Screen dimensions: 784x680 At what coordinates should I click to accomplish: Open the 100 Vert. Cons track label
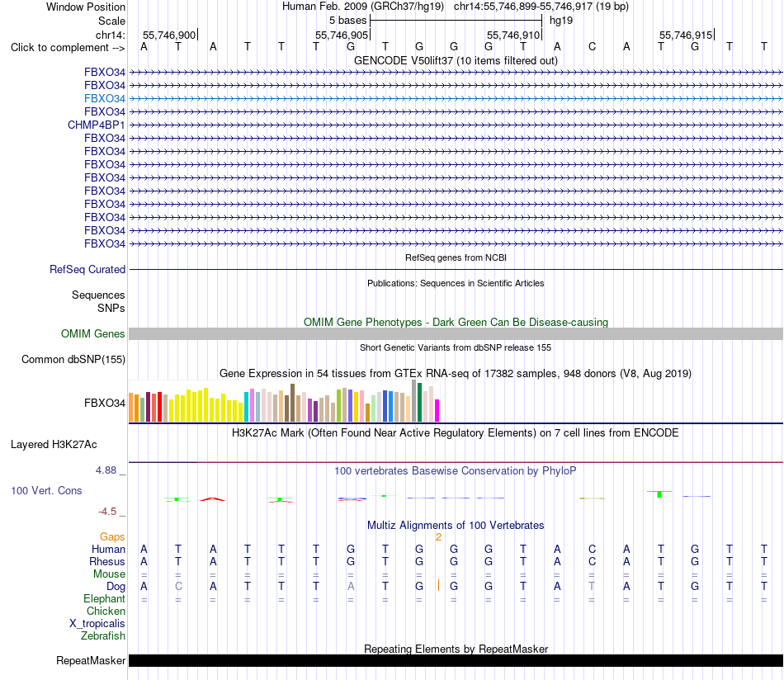pyautogui.click(x=46, y=490)
